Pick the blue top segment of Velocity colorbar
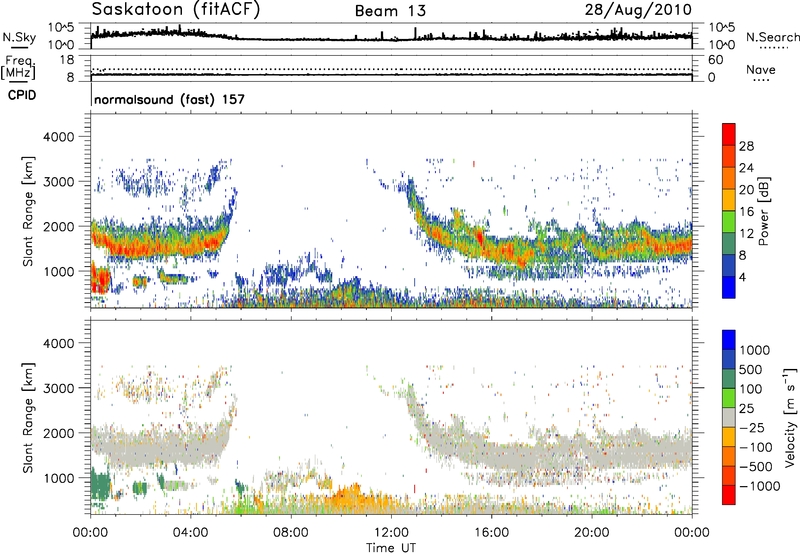The width and height of the screenshot is (800, 554). tap(729, 340)
